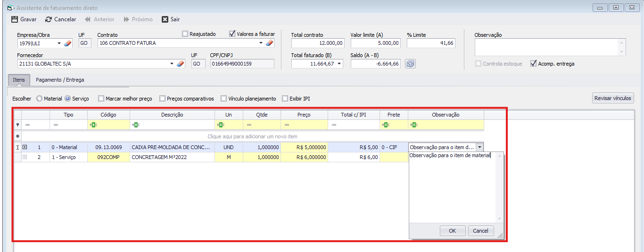Enable the Reajustado checkbox
This screenshot has height=252, width=644.
click(x=185, y=34)
